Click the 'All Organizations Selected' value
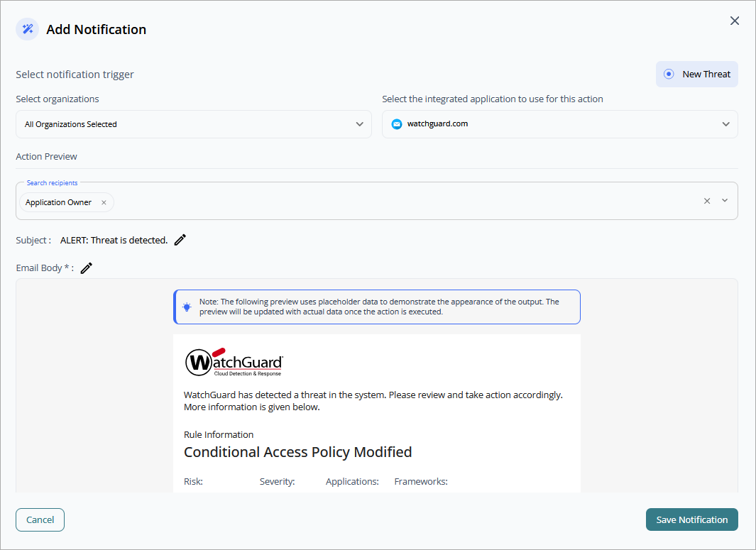 point(71,124)
